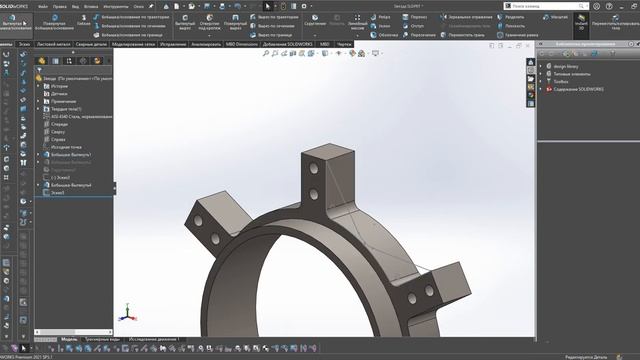Viewport: 640px width, 360px height.
Task: Open the Вставка menu
Action: (91, 7)
